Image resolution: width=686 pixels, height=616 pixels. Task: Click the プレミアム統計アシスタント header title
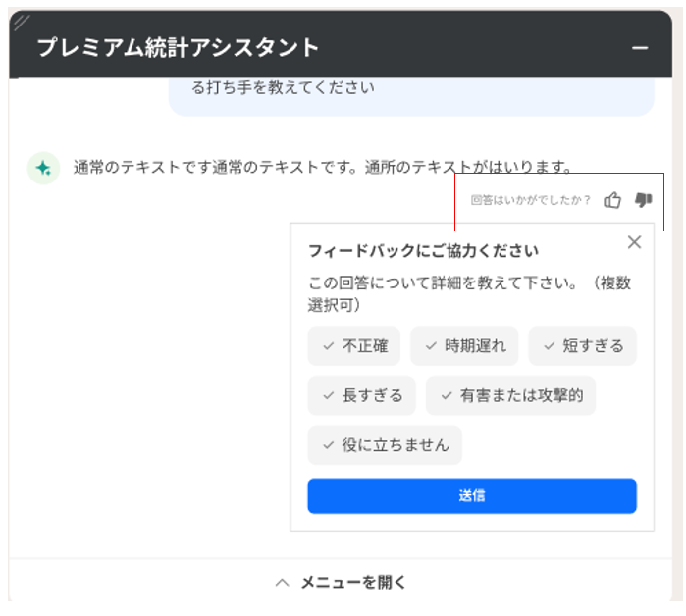tap(178, 47)
